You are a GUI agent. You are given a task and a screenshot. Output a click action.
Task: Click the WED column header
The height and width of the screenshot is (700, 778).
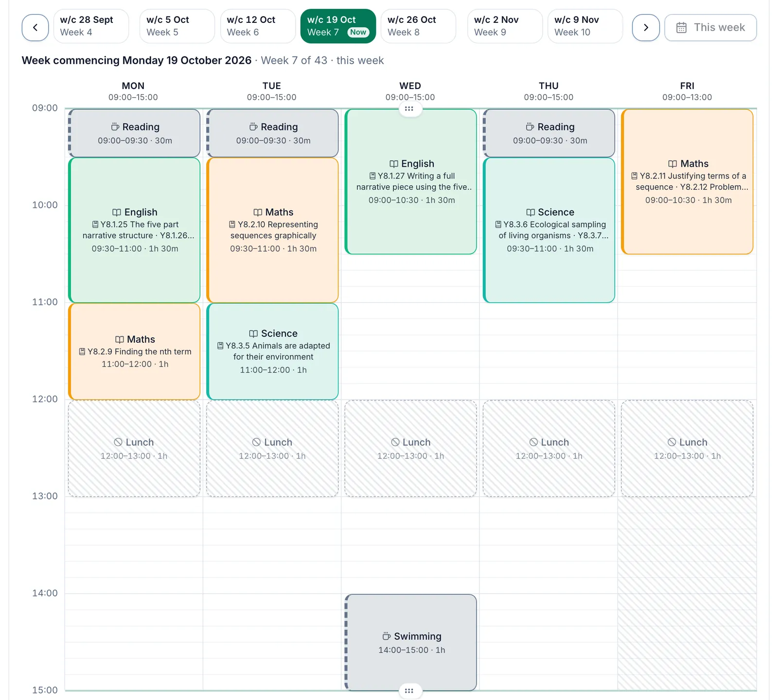(410, 86)
